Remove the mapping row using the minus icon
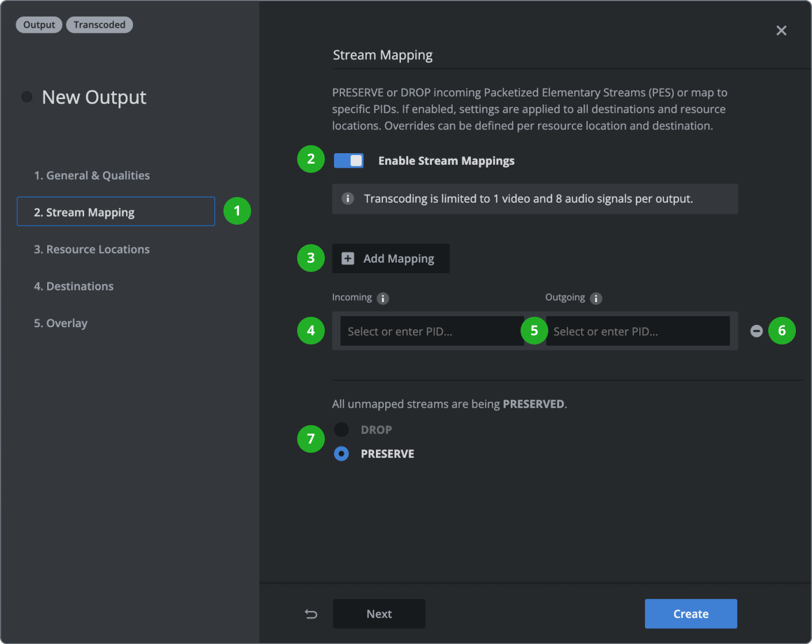 click(x=756, y=331)
